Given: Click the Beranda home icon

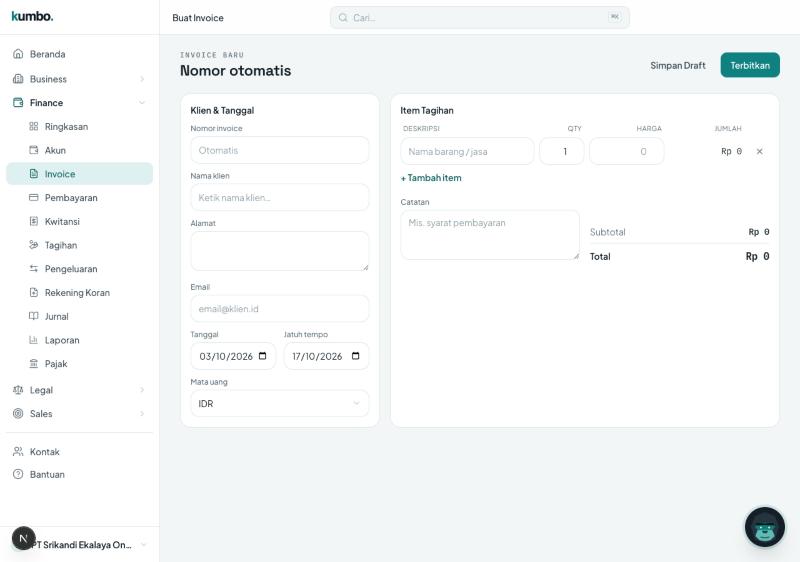Looking at the screenshot, I should [x=18, y=54].
